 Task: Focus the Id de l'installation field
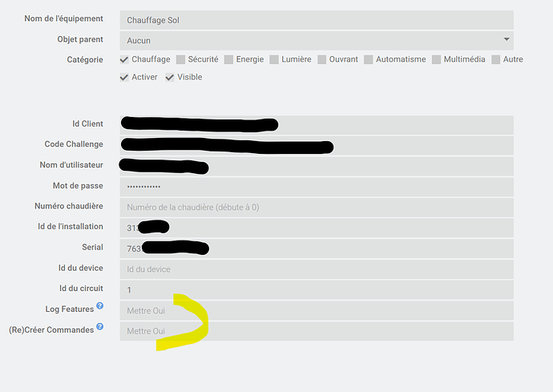coord(317,228)
